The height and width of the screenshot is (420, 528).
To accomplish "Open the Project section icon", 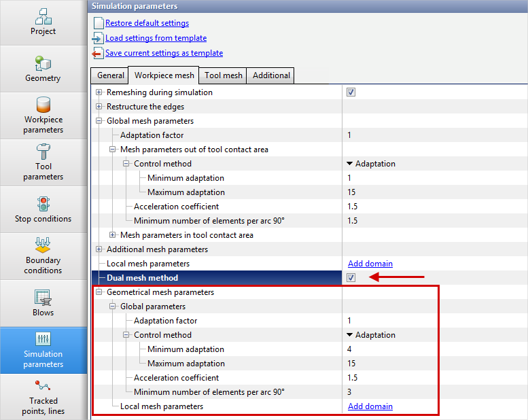I will point(43,22).
